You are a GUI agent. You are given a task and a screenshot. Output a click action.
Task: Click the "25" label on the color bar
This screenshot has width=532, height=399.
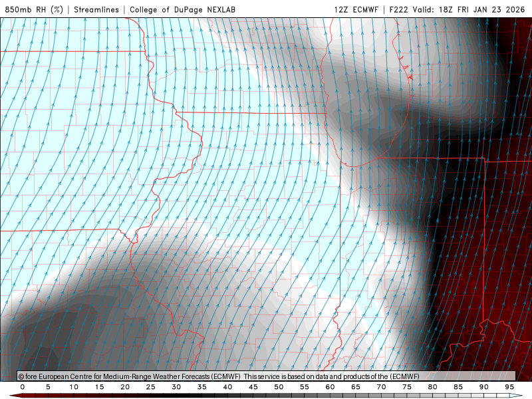point(151,387)
